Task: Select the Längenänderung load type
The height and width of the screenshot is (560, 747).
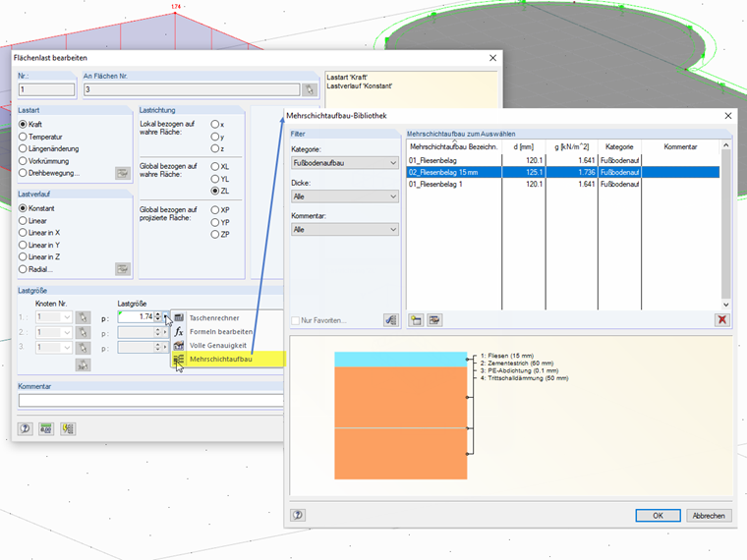Action: click(23, 148)
